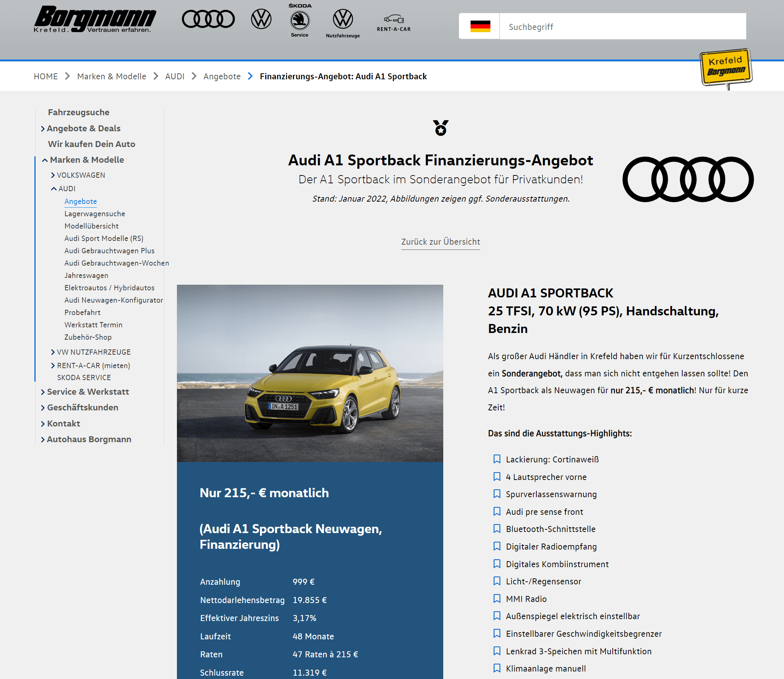Expand the Autohaus Borgmann menu chevron
Viewport: 784px width, 679px height.
tap(43, 440)
